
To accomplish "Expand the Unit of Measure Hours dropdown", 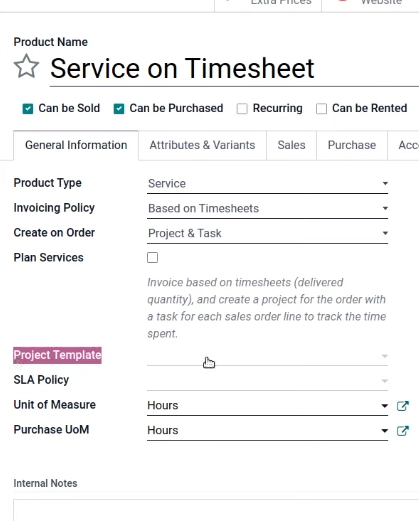I will coord(267,406).
